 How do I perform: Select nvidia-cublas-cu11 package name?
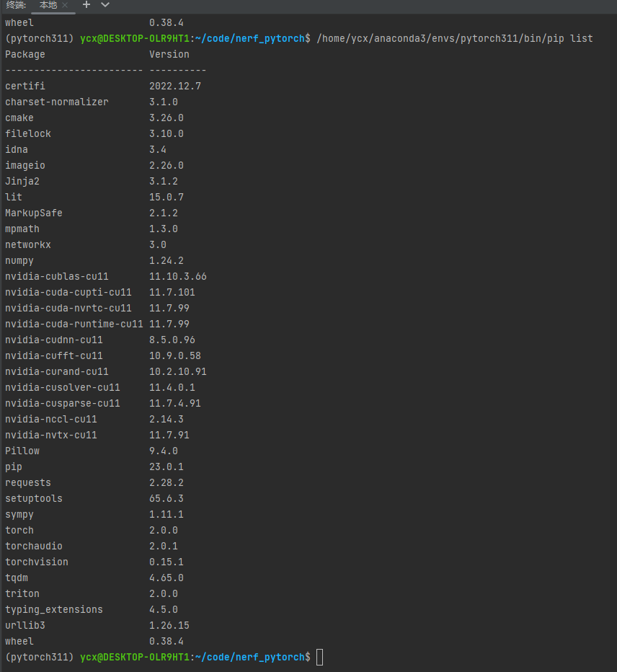tap(56, 276)
